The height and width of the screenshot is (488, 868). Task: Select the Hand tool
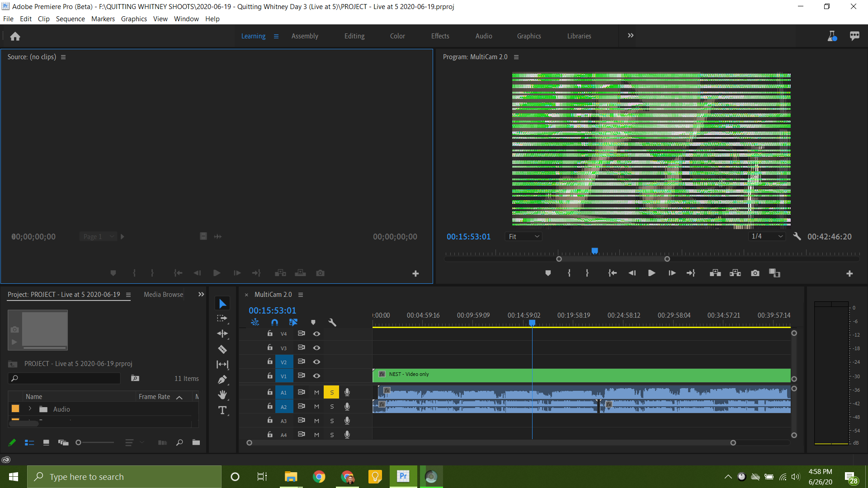point(222,395)
